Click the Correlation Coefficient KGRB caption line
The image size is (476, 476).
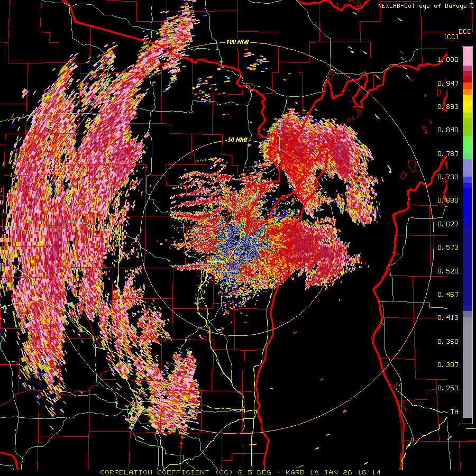tap(240, 472)
